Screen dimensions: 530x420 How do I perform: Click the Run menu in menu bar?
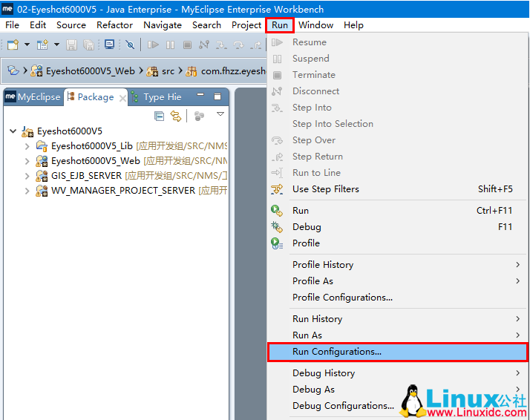click(280, 25)
